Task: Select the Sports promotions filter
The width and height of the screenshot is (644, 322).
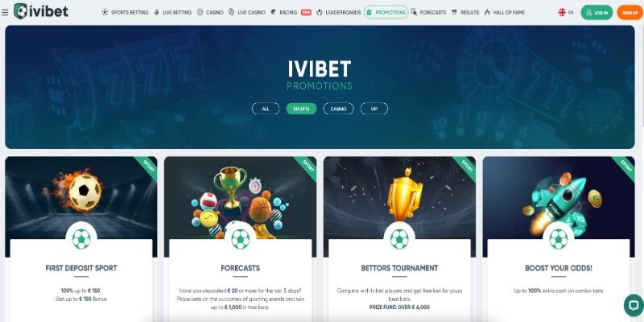Action: pos(301,109)
